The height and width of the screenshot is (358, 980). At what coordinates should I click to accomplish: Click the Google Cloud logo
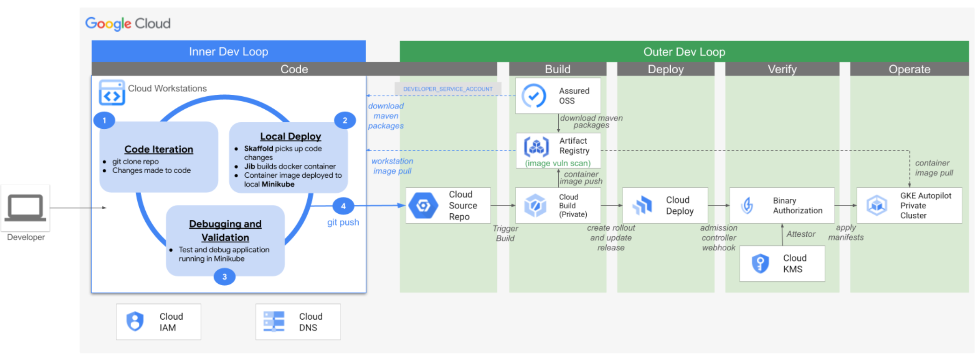pyautogui.click(x=128, y=23)
